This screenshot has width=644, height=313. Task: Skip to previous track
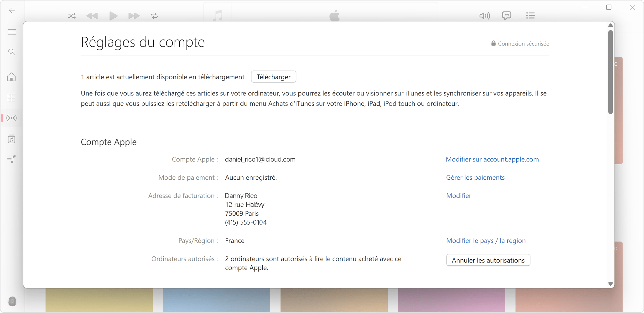[92, 16]
